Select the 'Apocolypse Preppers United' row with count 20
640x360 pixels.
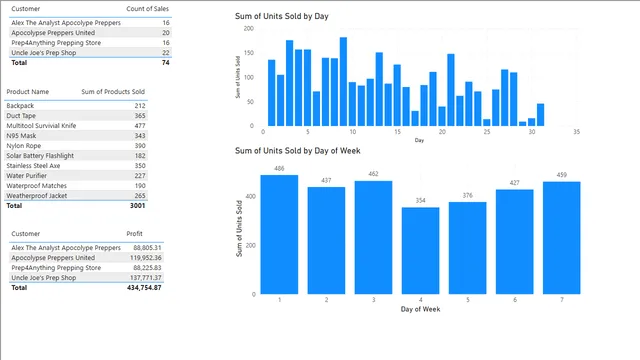coord(90,33)
